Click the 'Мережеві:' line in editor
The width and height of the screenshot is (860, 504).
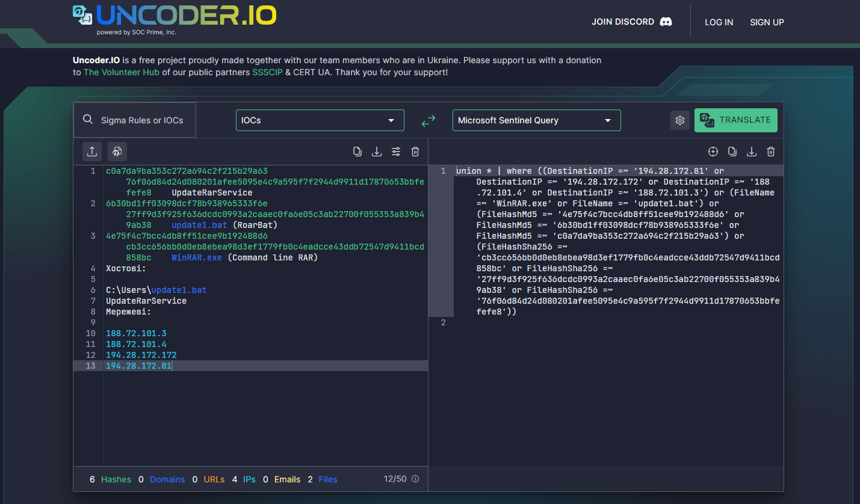(x=128, y=312)
